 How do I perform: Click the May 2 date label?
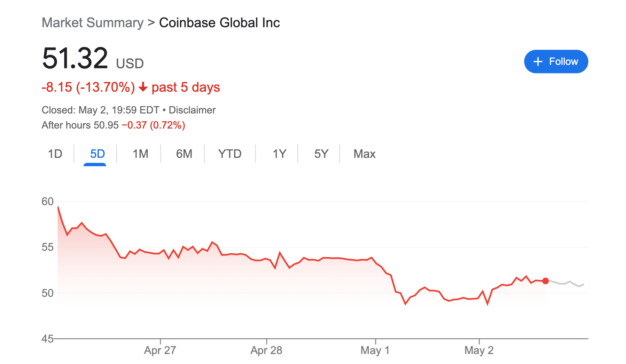coord(479,350)
